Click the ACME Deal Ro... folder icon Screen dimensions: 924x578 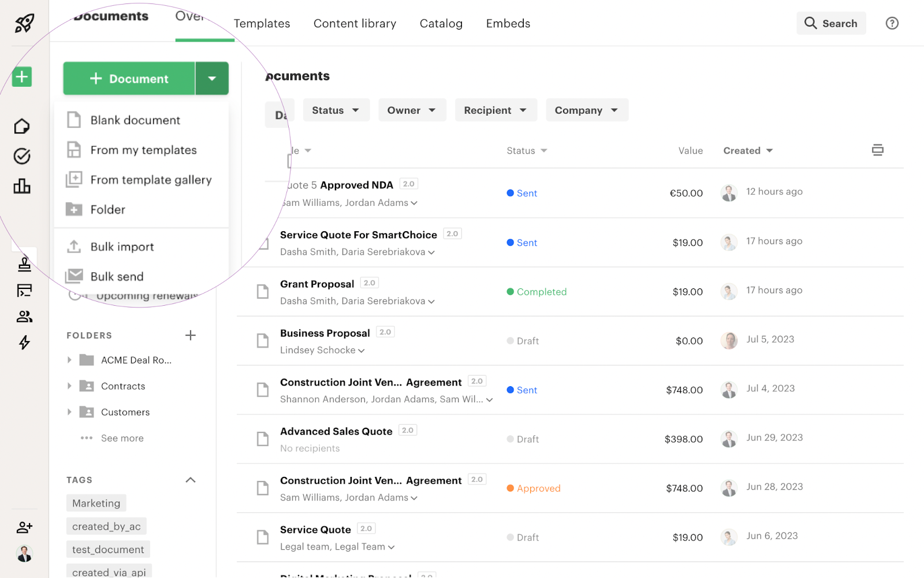coord(87,360)
